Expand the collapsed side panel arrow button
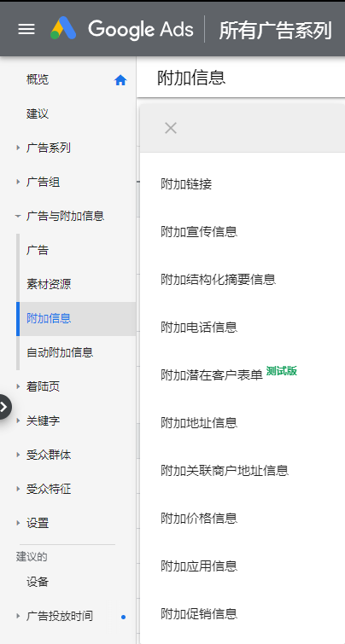 tap(3, 407)
